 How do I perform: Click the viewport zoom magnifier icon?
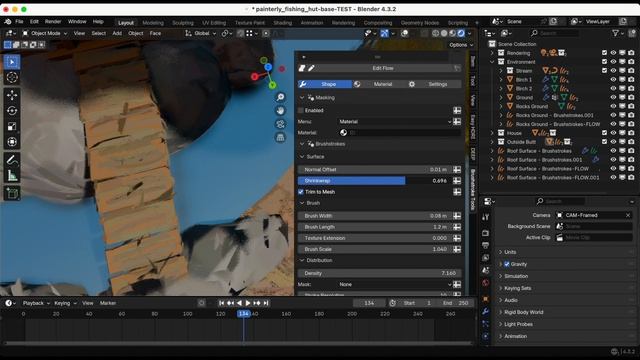280,97
